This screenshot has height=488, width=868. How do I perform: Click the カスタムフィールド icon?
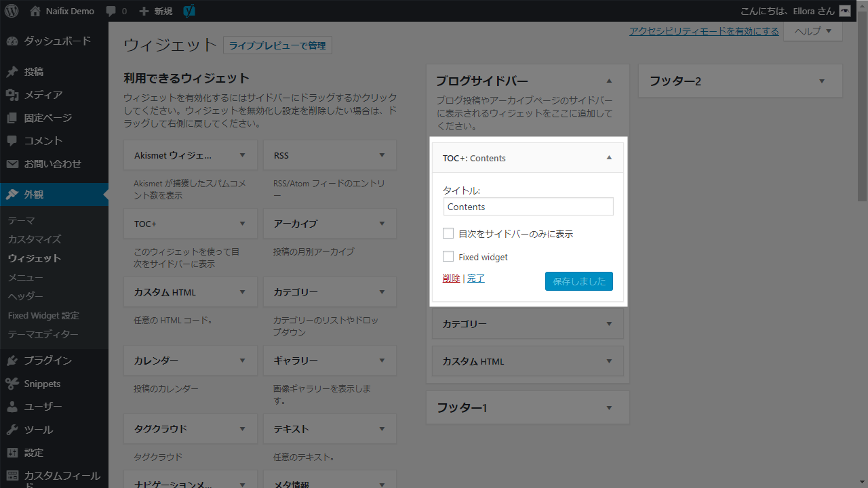(x=12, y=476)
